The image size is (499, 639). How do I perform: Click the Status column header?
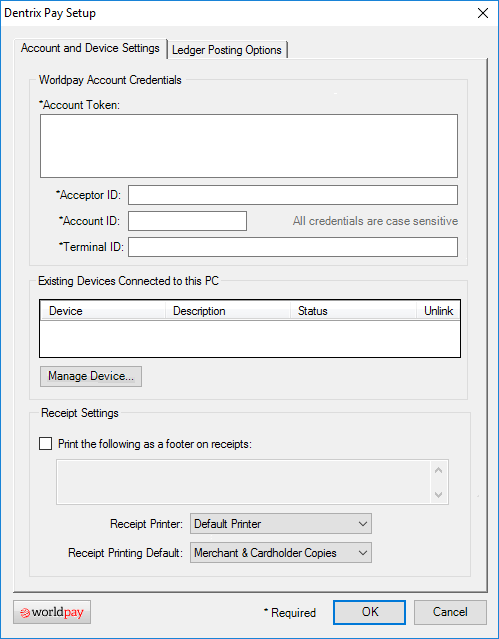point(353,311)
